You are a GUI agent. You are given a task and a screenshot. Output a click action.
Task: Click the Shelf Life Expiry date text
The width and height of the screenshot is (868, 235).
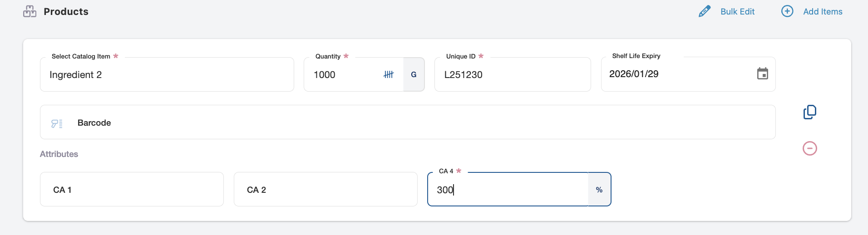(x=634, y=74)
